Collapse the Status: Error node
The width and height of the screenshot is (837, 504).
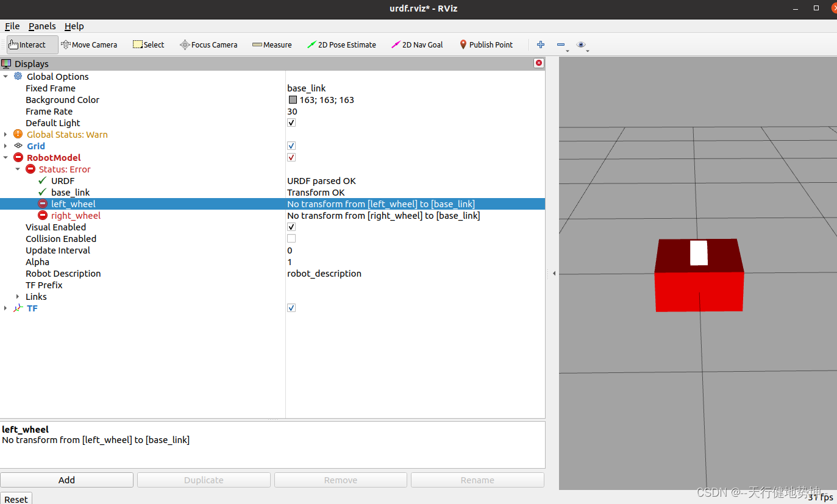click(x=18, y=169)
